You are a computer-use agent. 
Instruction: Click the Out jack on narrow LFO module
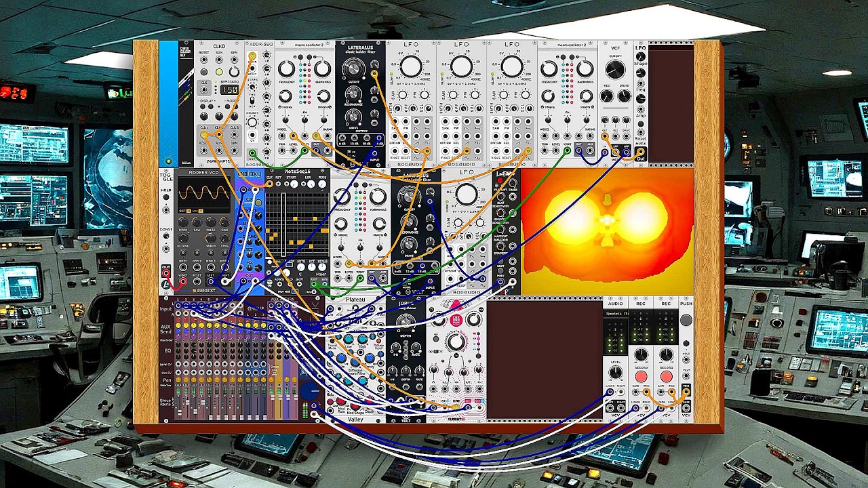tap(641, 152)
